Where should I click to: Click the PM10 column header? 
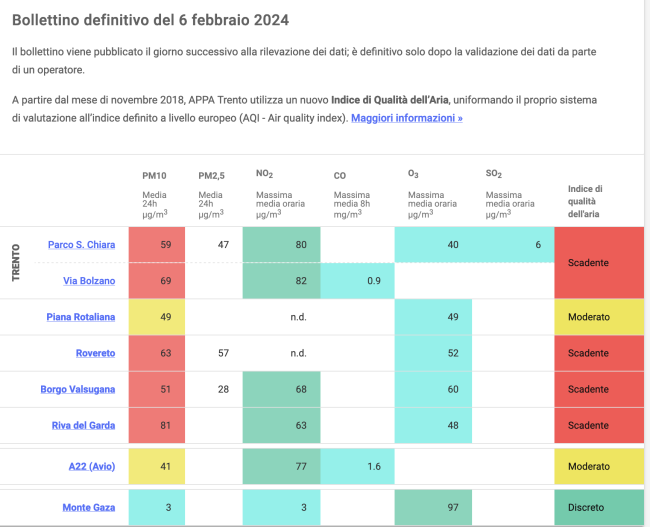pyautogui.click(x=154, y=175)
